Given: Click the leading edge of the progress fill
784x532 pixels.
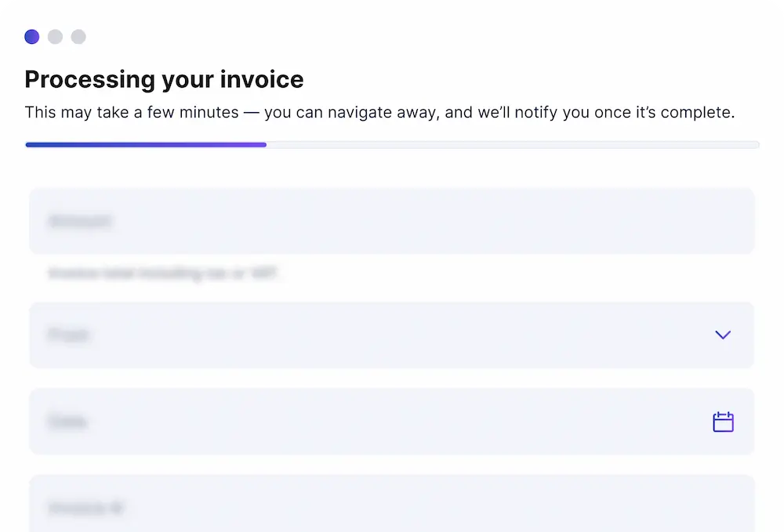Looking at the screenshot, I should coord(264,145).
